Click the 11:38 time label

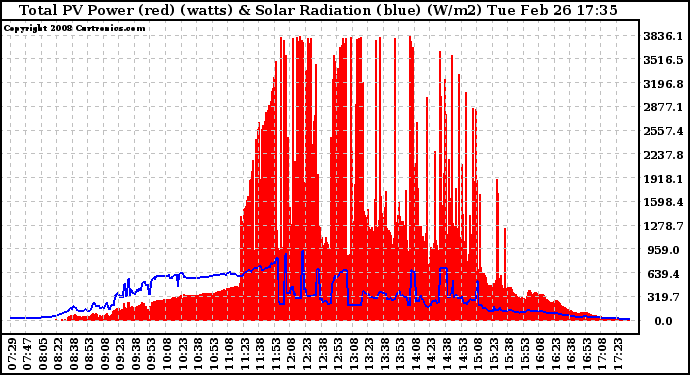coord(260,354)
